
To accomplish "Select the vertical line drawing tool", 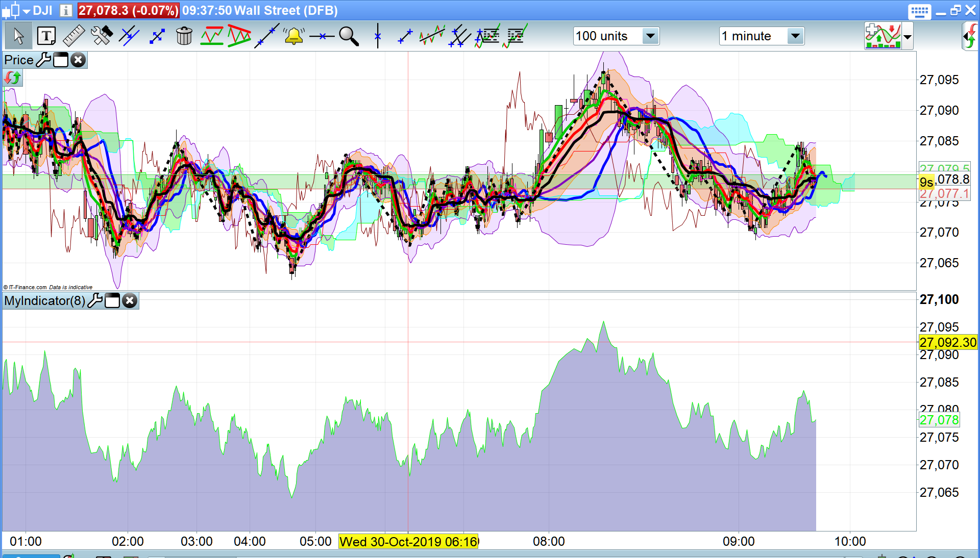I will tap(378, 36).
